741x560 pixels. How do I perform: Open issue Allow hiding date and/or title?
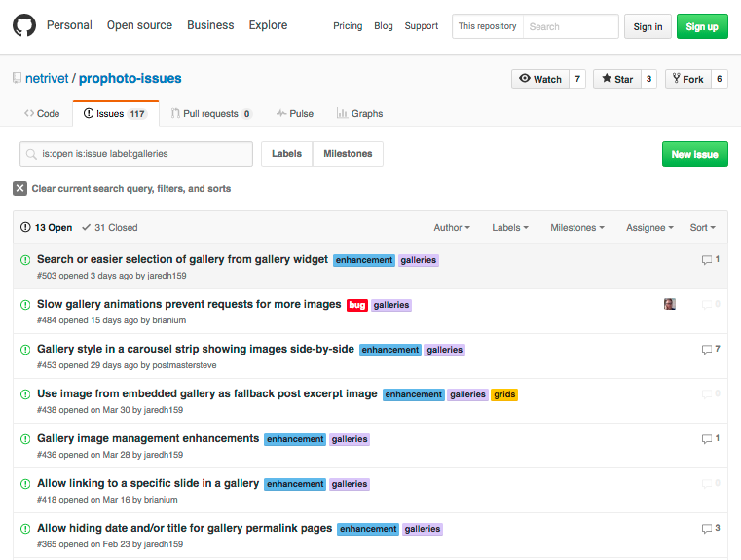pyautogui.click(x=185, y=528)
